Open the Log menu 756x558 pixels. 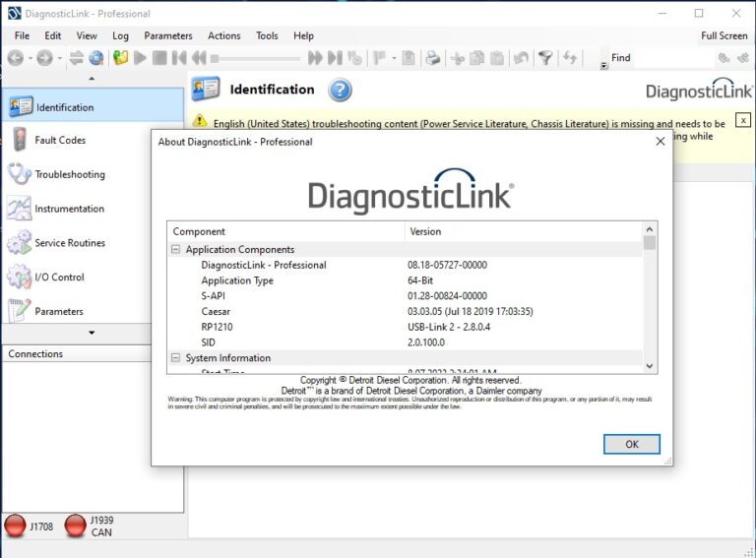[x=120, y=35]
